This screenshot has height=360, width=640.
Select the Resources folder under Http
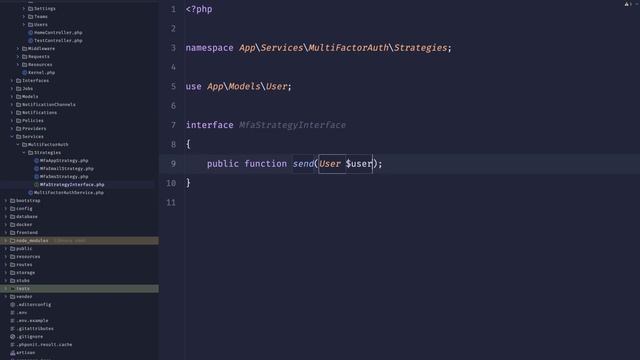79,64
